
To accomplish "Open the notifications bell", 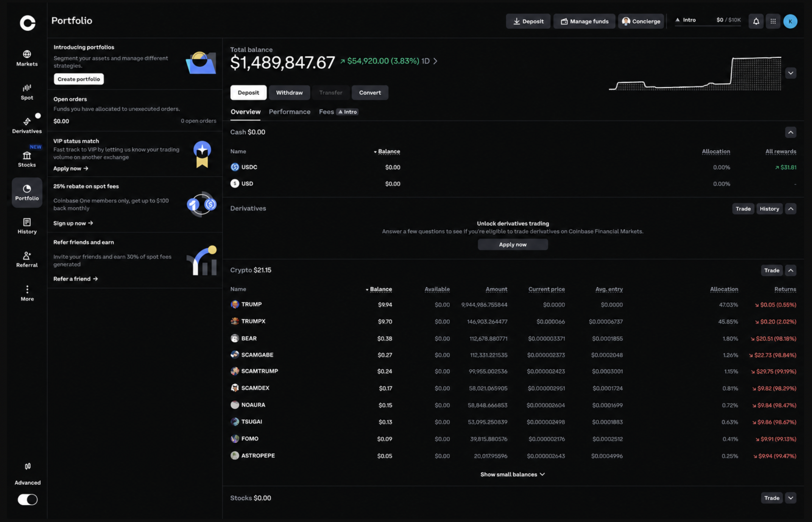I will coord(756,21).
